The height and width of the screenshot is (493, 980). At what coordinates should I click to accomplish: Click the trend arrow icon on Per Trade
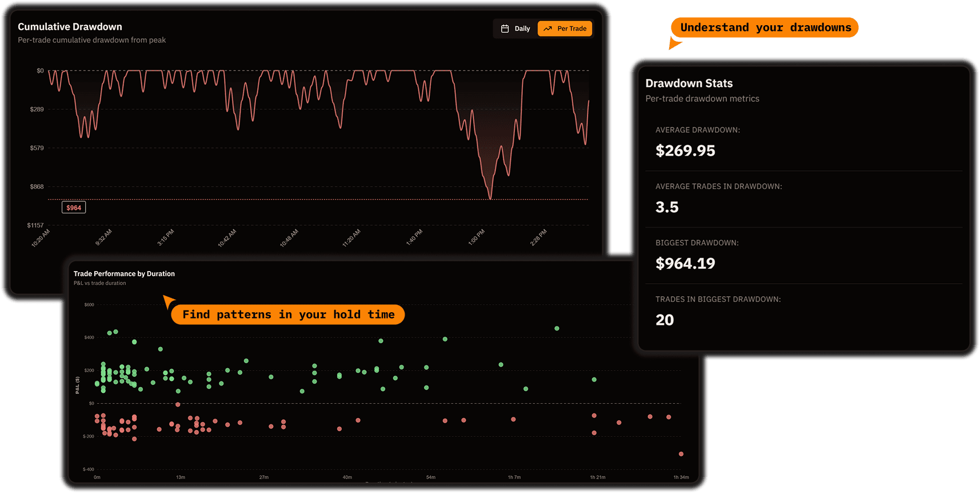click(548, 29)
